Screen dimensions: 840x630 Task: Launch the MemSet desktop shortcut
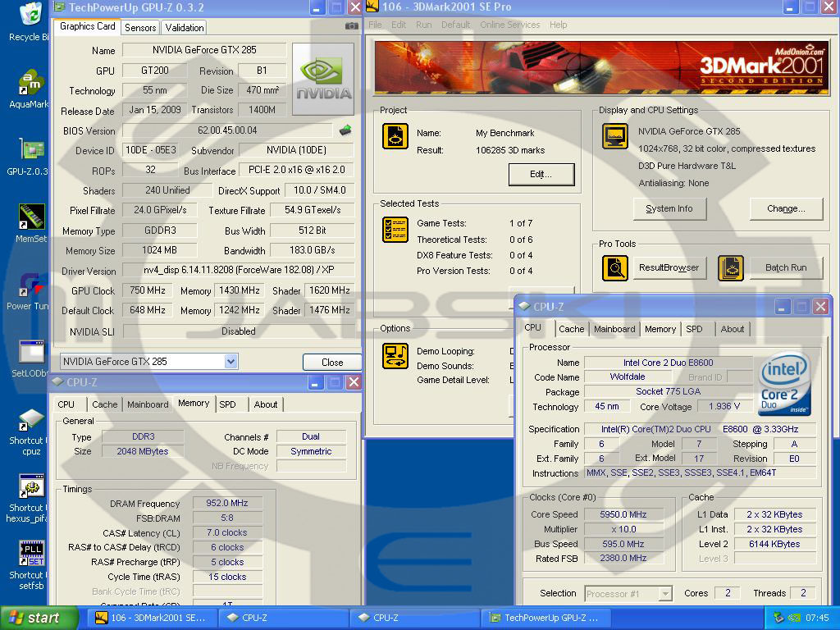point(31,217)
